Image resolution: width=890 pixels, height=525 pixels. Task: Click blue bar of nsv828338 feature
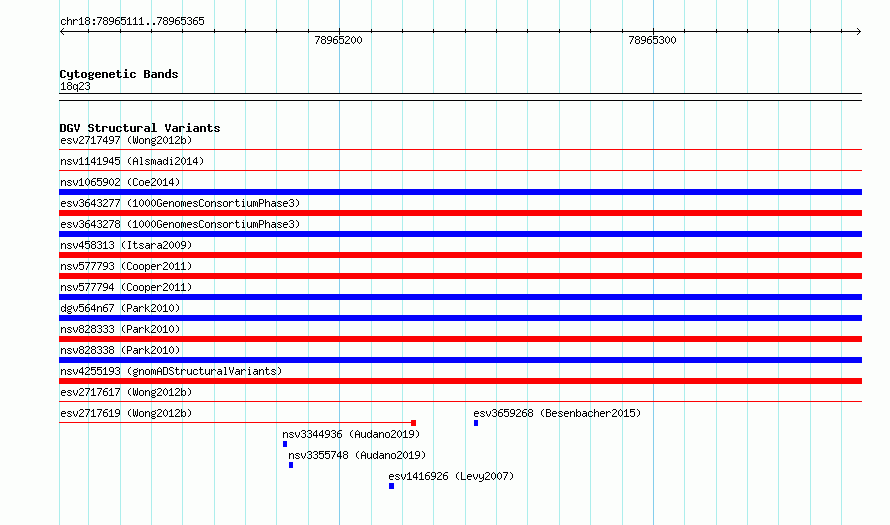tap(460, 360)
